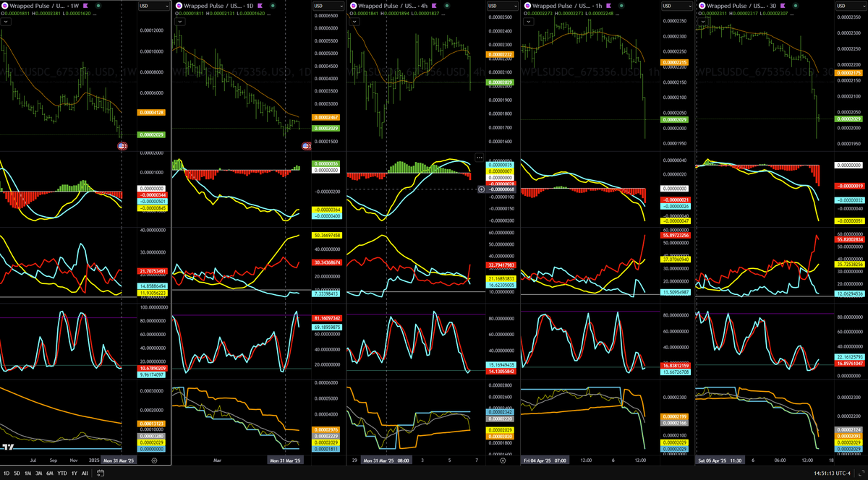This screenshot has width=868, height=480.
Task: Toggle the flag icon on the 30-minute chart title
Action: coord(783,6)
